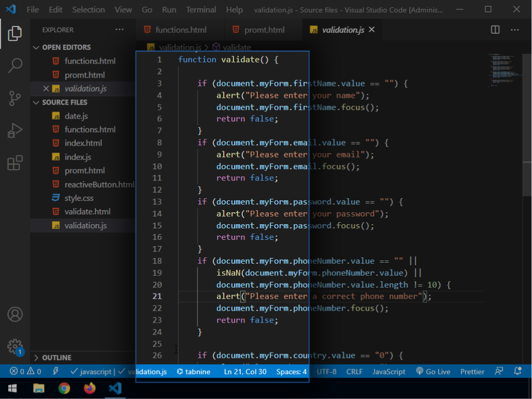This screenshot has width=532, height=399.
Task: Click the Prettier status bar button
Action: point(472,371)
